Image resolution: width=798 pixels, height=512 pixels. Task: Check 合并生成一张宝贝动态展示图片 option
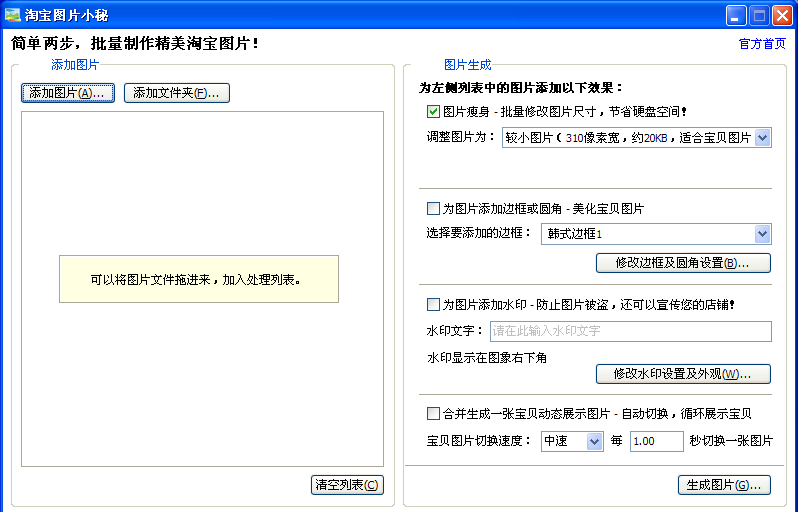[x=433, y=413]
